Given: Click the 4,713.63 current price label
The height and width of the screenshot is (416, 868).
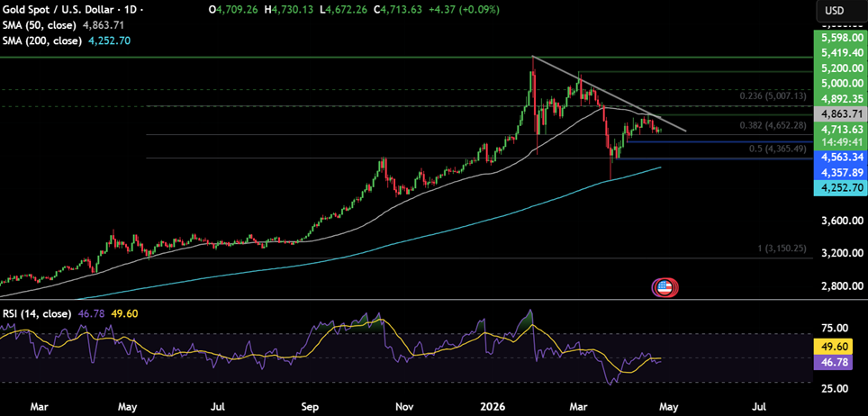Looking at the screenshot, I should tap(839, 129).
